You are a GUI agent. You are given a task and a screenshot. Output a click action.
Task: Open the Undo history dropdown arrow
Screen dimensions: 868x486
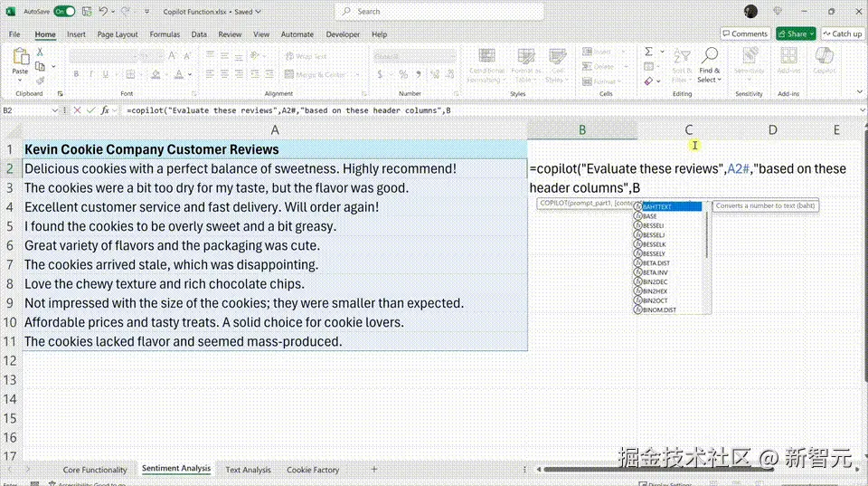[113, 12]
